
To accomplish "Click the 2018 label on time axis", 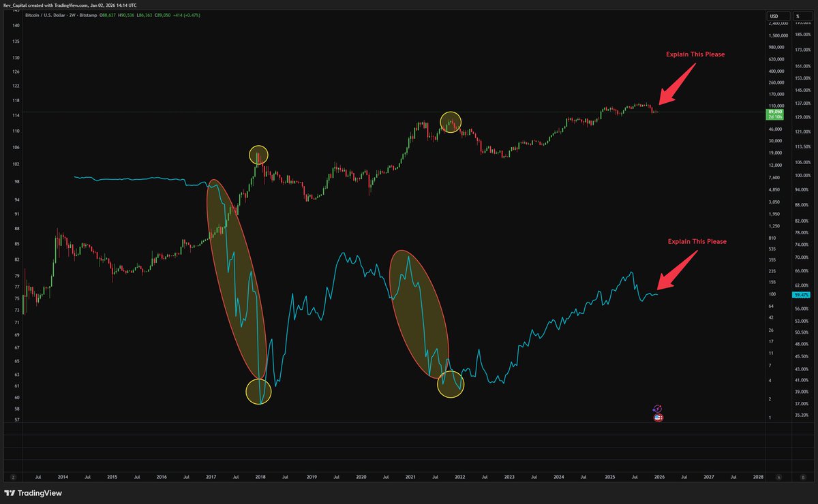I will pyautogui.click(x=260, y=477).
